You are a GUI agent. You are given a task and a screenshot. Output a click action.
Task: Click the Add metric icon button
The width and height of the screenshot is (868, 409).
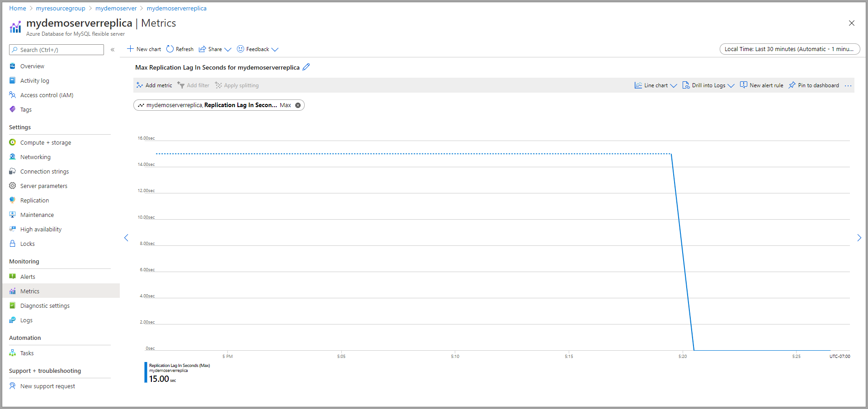[x=140, y=85]
